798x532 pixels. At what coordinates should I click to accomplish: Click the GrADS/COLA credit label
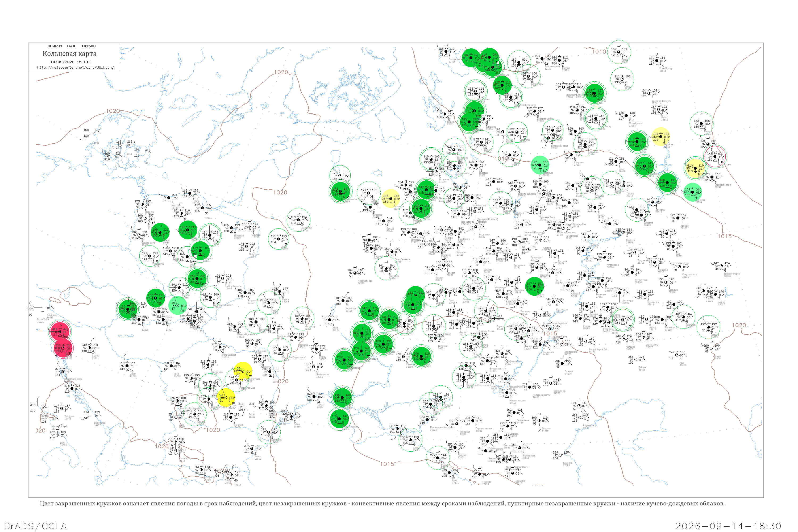[x=35, y=526]
